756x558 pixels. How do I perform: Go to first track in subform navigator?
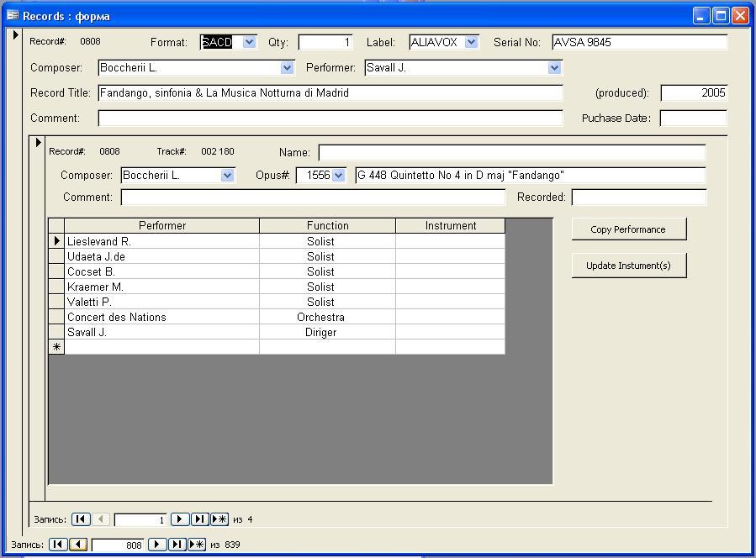[x=80, y=519]
